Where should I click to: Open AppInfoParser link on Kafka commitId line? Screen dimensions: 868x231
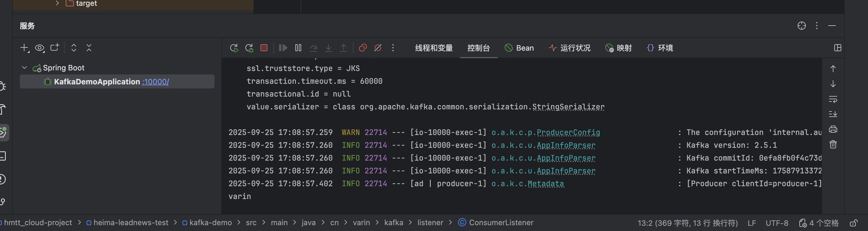(566, 158)
